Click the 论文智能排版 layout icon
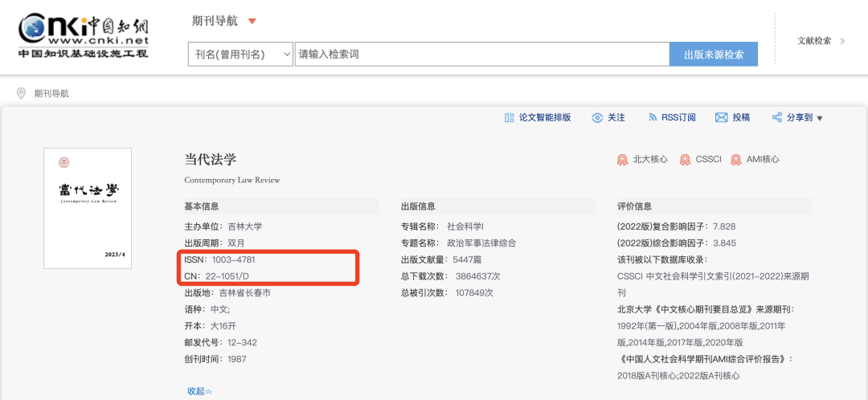The image size is (868, 400). pos(510,117)
